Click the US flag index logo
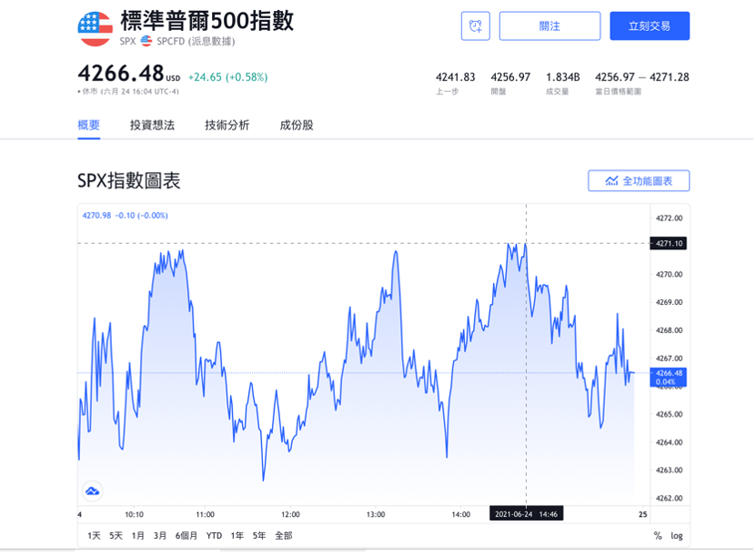 [96, 29]
